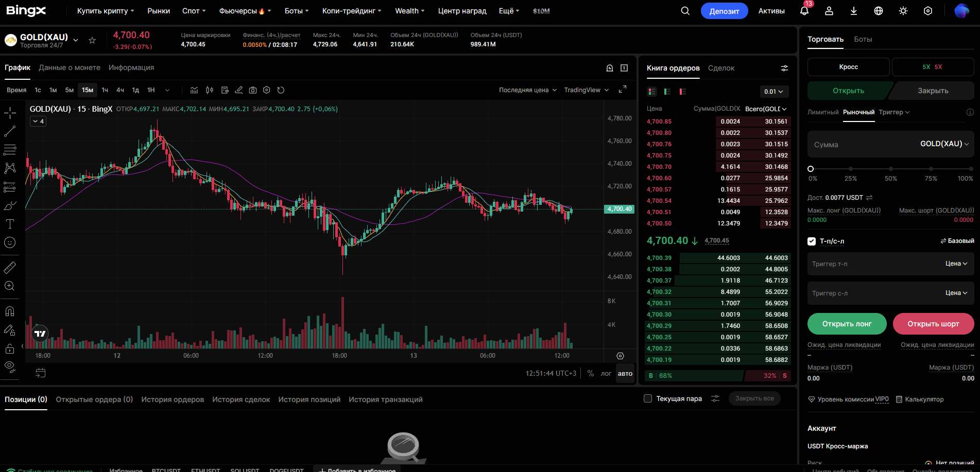Open the notifications bell

[x=804, y=11]
